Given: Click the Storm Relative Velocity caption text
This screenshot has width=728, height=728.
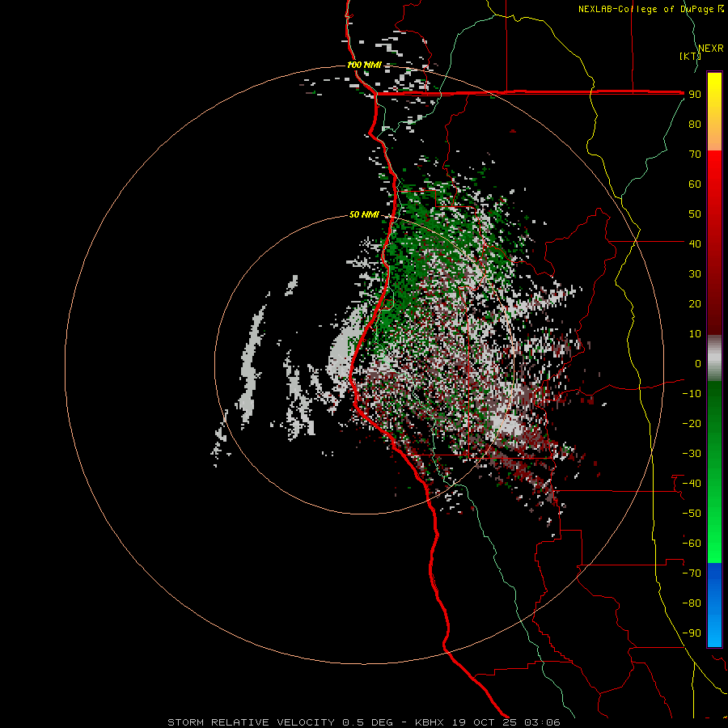Looking at the screenshot, I should tap(363, 722).
